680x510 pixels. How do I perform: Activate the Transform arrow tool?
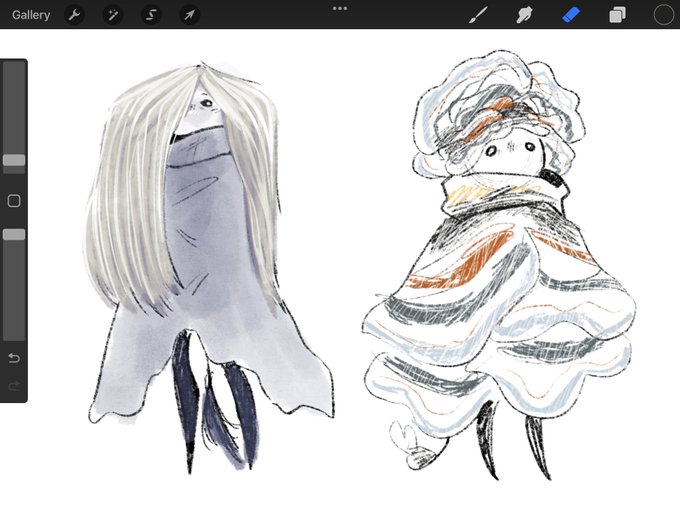click(190, 15)
